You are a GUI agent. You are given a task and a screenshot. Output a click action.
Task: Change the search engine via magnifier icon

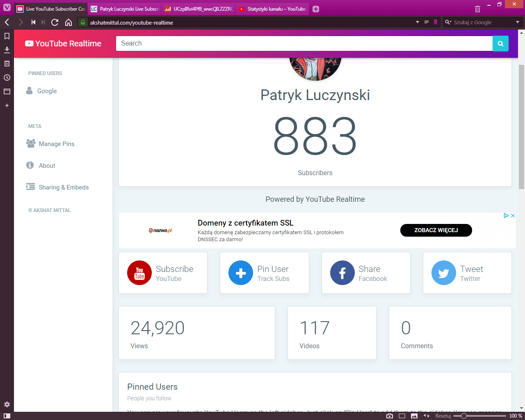click(448, 22)
